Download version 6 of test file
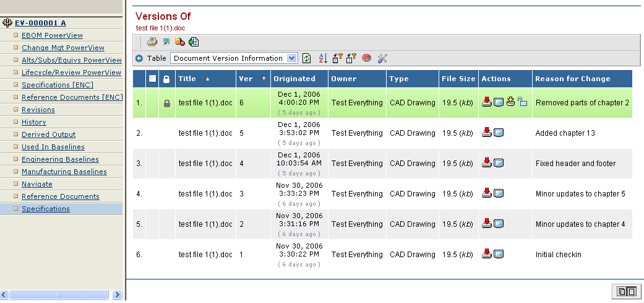This screenshot has width=644, height=303. 487,102
